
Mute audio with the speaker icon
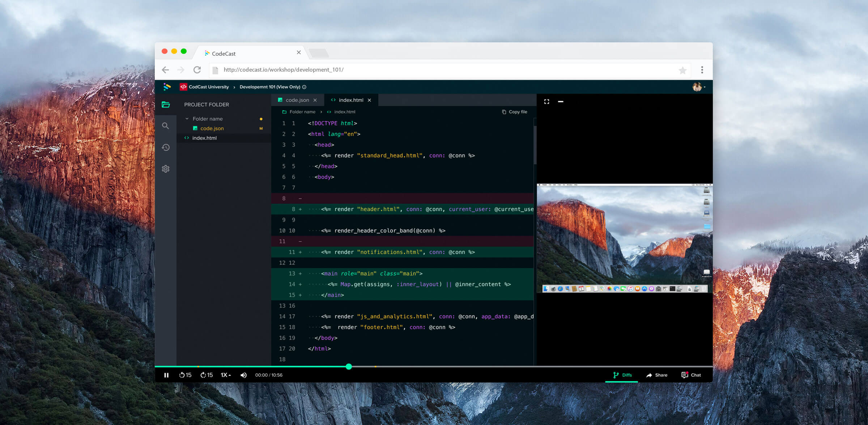click(243, 375)
